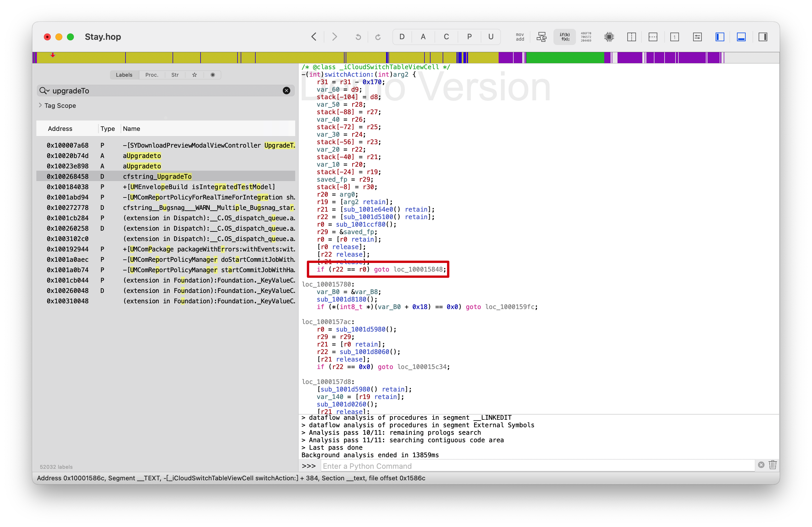Image resolution: width=812 pixels, height=527 pixels.
Task: Click the CPU chip icon
Action: point(609,37)
